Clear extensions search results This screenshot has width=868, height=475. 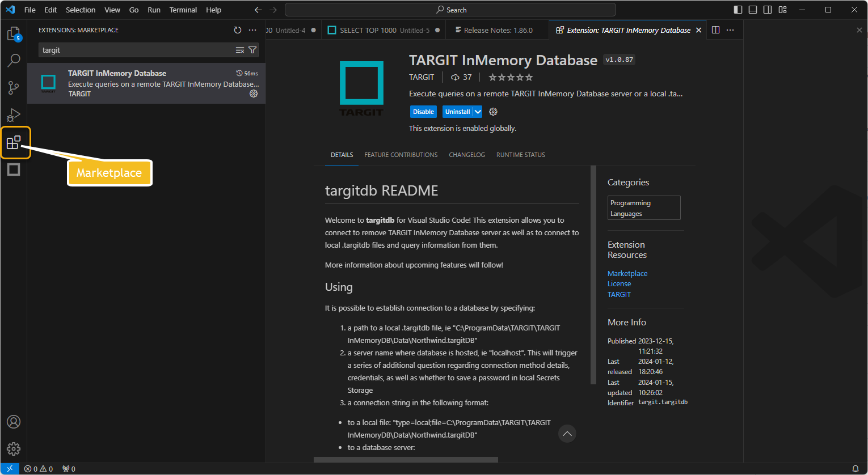click(240, 50)
